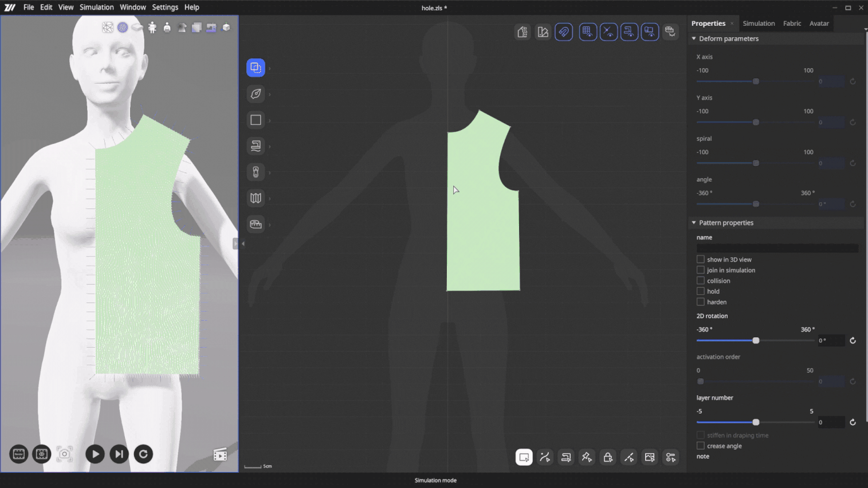This screenshot has height=488, width=868.
Task: Expand the selection tool flyout arrow
Action: [x=270, y=68]
